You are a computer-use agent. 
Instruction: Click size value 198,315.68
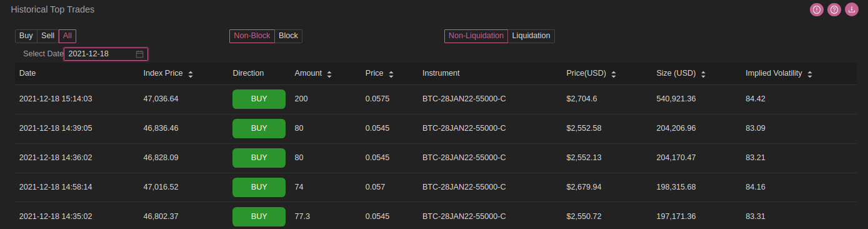676,187
